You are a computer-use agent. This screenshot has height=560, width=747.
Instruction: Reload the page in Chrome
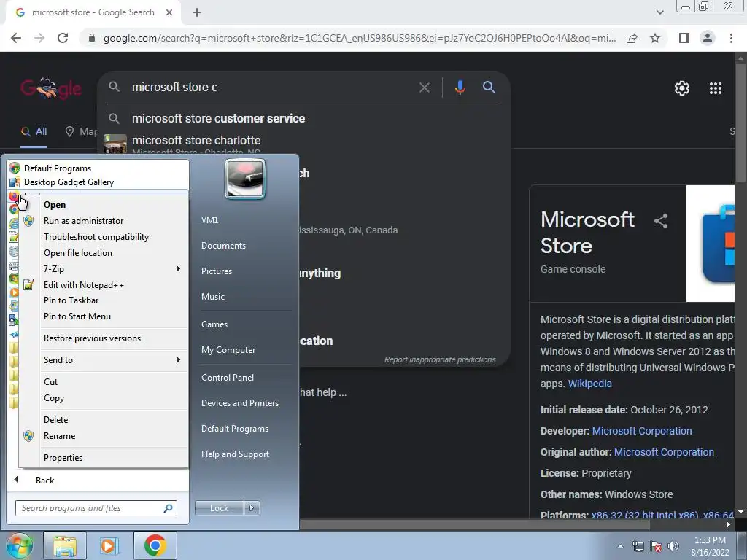click(x=63, y=38)
